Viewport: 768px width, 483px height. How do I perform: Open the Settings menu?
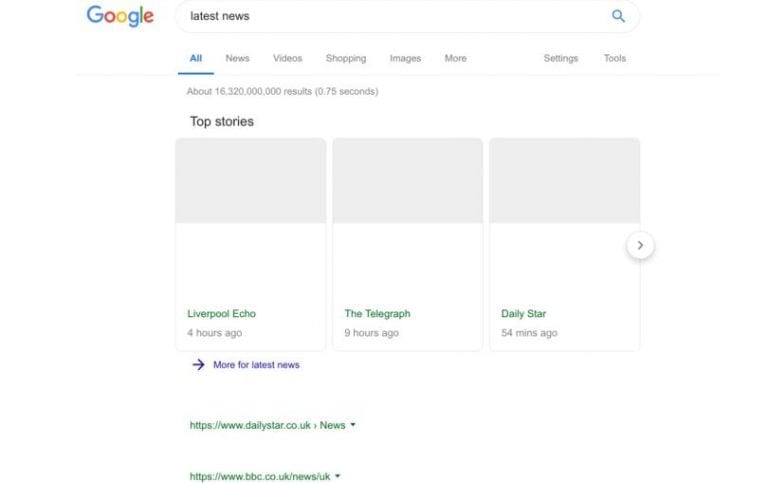pos(560,58)
